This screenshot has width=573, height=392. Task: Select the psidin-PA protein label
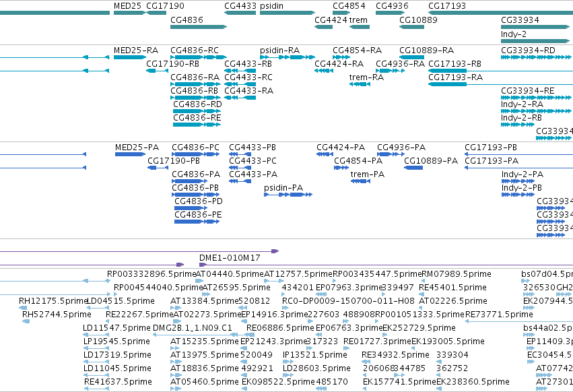pos(283,188)
